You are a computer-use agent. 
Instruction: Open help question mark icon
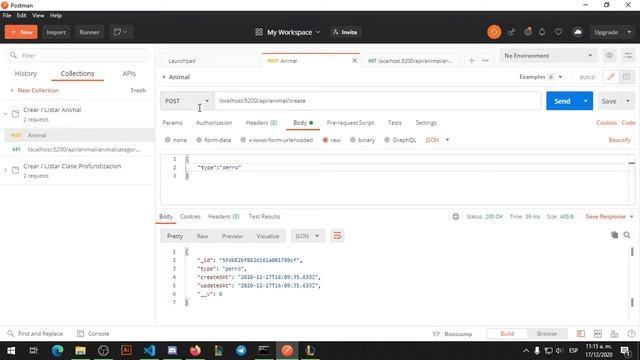pos(631,334)
